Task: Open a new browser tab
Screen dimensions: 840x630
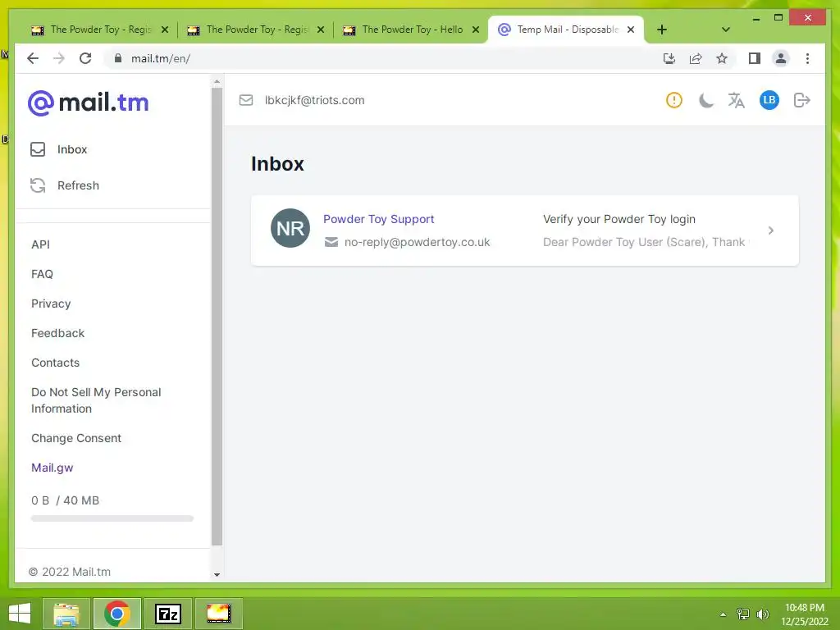Action: pyautogui.click(x=662, y=30)
